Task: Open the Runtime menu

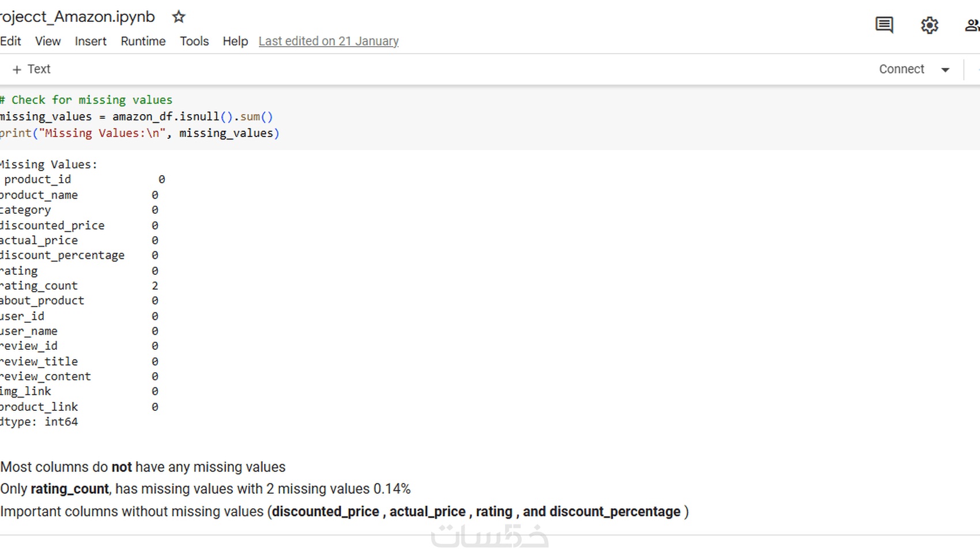Action: [143, 41]
